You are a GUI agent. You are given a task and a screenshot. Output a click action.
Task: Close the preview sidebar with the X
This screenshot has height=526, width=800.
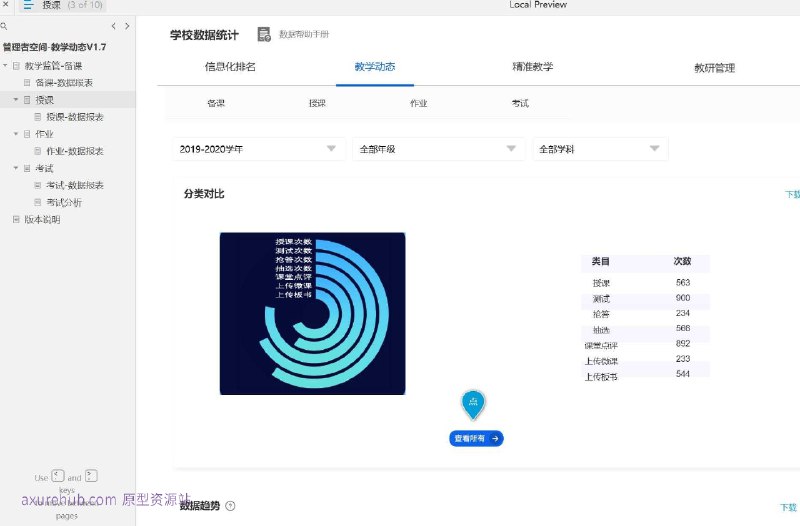point(6,4)
